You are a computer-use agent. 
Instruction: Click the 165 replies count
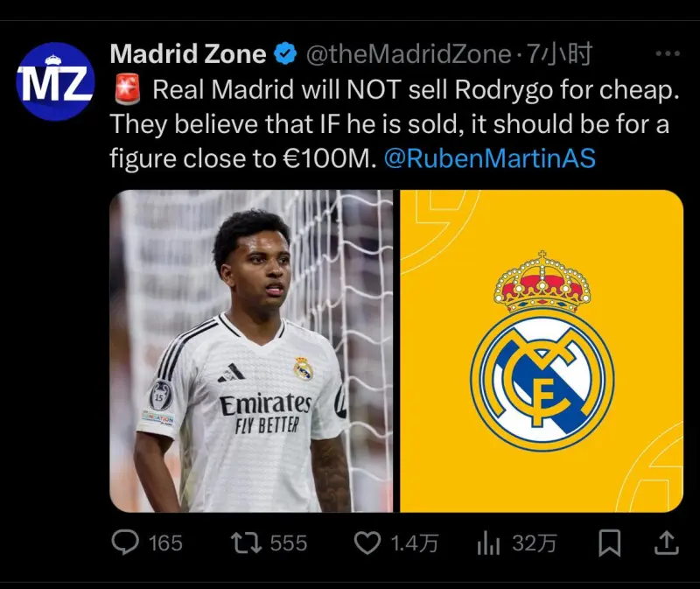click(x=165, y=543)
